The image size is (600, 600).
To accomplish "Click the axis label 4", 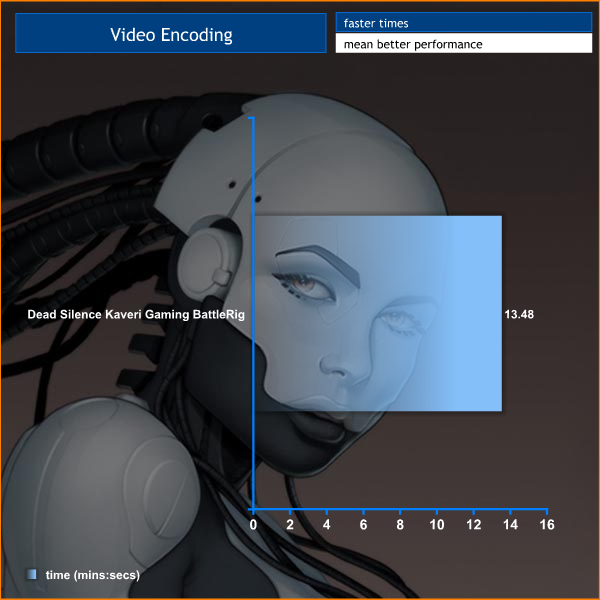I will pyautogui.click(x=326, y=525).
